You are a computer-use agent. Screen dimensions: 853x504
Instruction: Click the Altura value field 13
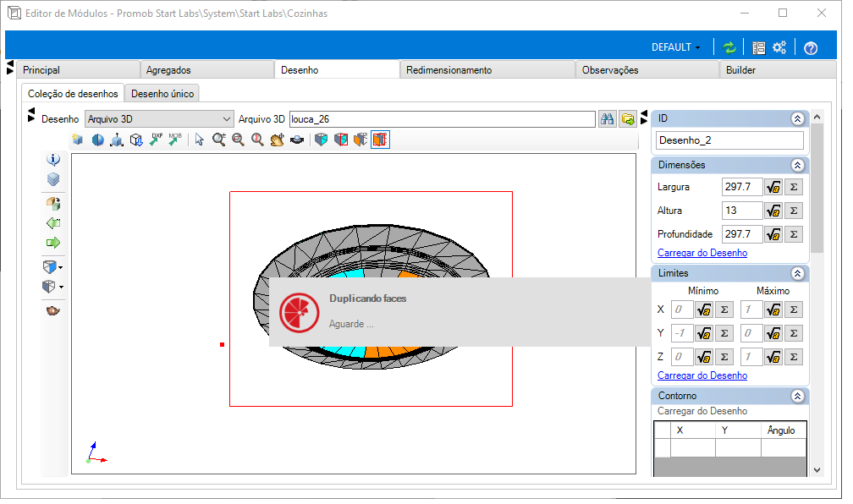[x=742, y=211]
